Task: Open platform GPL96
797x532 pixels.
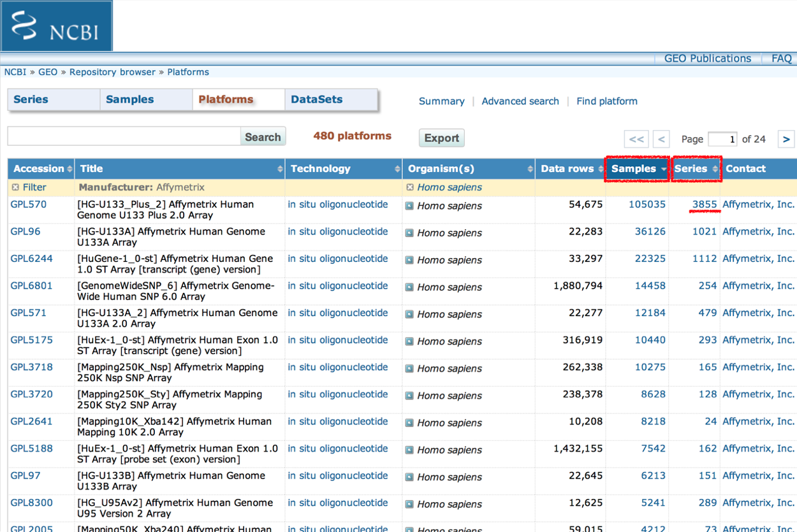Action: point(26,231)
